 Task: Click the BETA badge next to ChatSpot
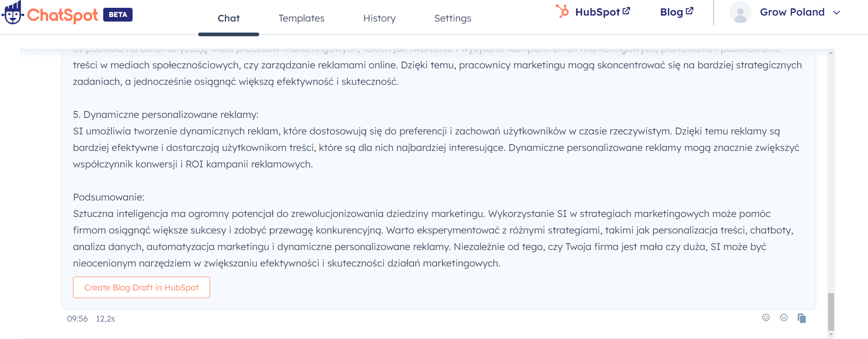118,15
